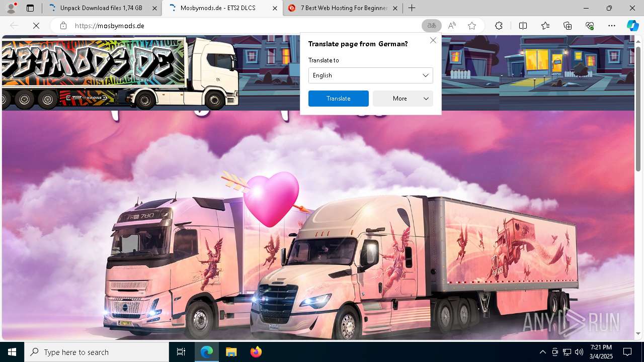
Task: Add this page to favorites star
Action: point(472,26)
